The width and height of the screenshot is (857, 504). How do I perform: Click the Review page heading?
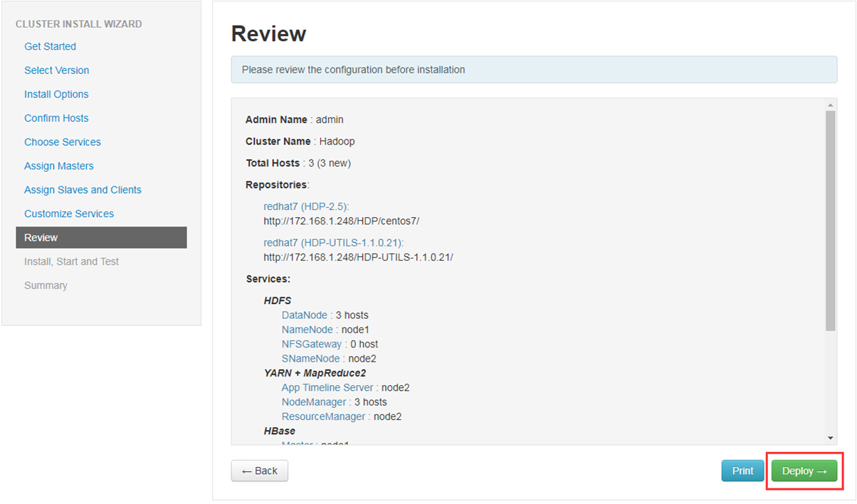coord(269,33)
